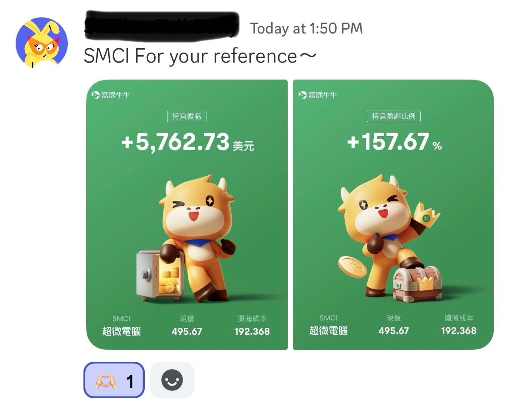The height and width of the screenshot is (420, 512).
Task: Click the SMCI For your reference message text
Action: pyautogui.click(x=200, y=56)
